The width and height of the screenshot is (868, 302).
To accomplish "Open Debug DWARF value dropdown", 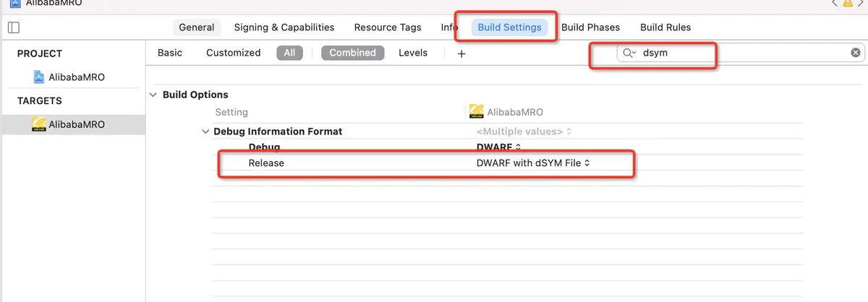I will pos(498,147).
